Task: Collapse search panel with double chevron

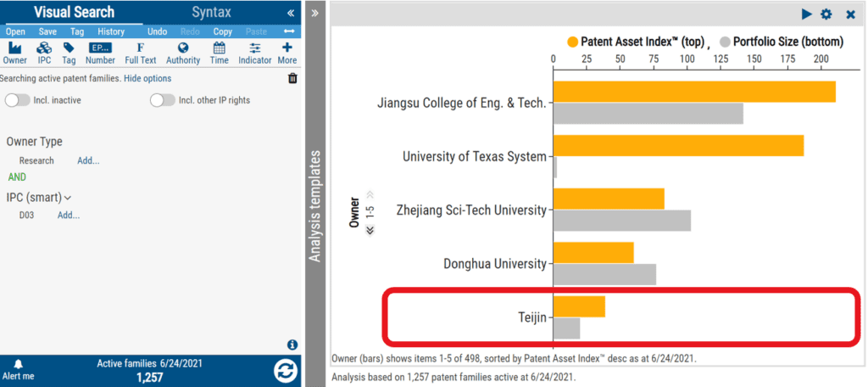Action: pyautogui.click(x=291, y=13)
